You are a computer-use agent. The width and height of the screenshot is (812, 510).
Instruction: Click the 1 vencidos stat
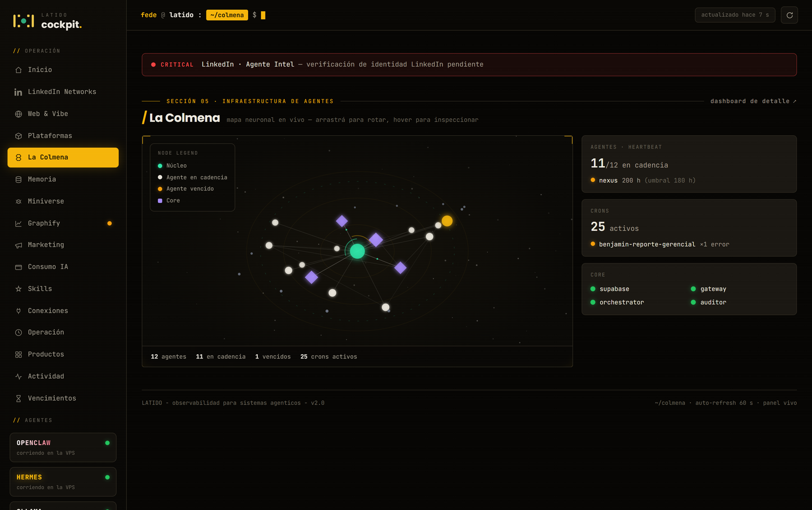coord(273,357)
